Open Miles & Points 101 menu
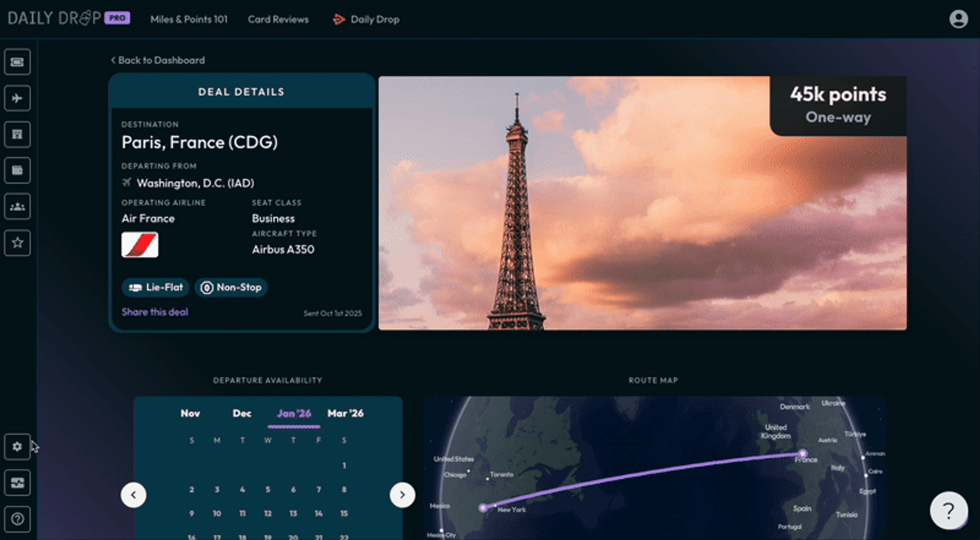 pos(189,19)
